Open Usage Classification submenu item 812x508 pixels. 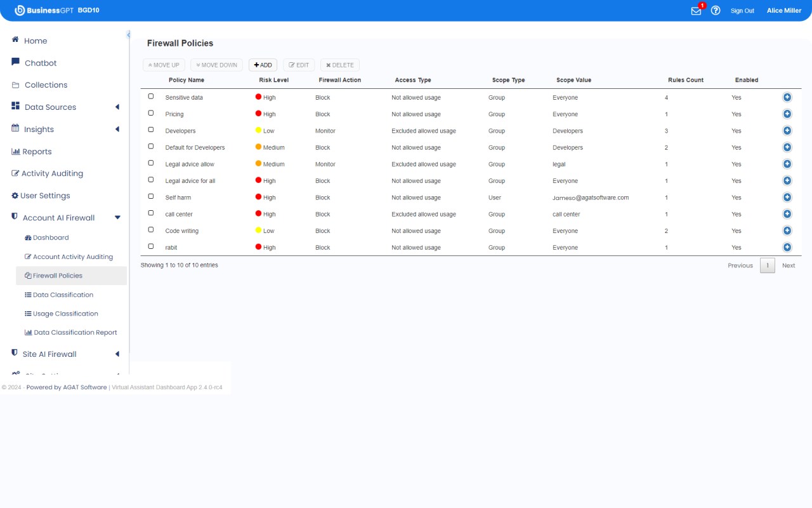click(x=62, y=314)
